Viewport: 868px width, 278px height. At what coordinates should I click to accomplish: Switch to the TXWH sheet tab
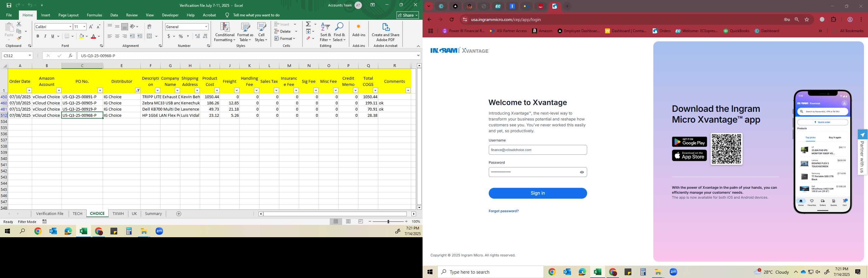[118, 214]
